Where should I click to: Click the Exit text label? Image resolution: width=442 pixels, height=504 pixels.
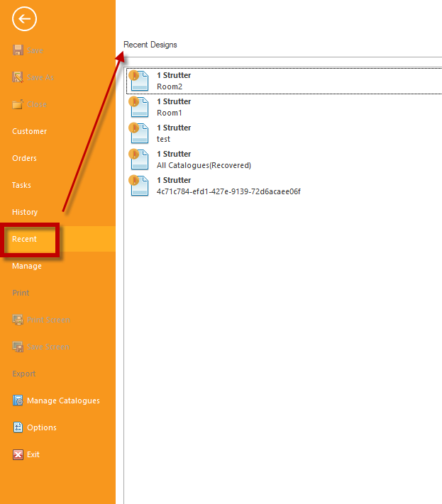(33, 454)
